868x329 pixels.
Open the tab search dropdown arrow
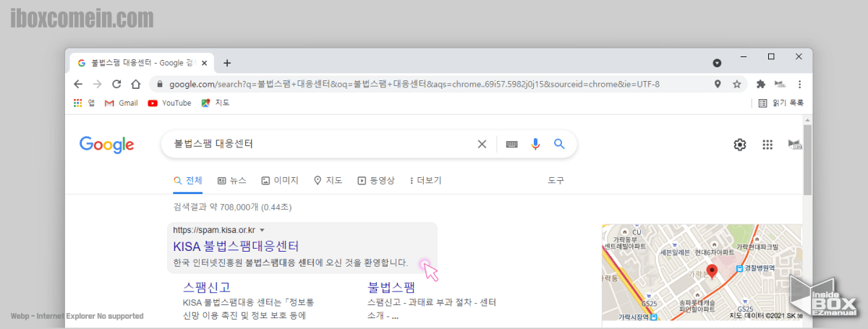click(x=717, y=62)
